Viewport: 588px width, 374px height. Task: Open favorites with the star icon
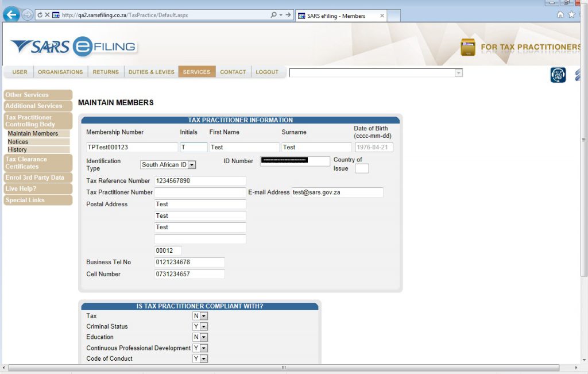click(x=571, y=14)
